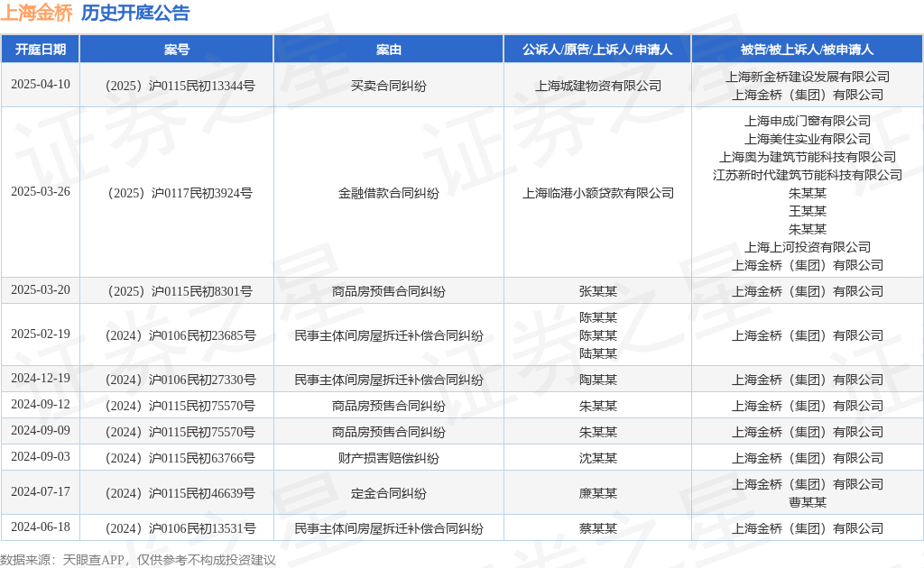This screenshot has height=568, width=924.
Task: Click plaintiff 康某某
Action: click(597, 493)
